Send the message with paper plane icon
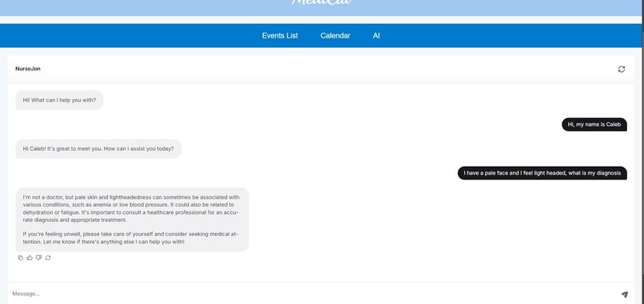 (x=624, y=294)
